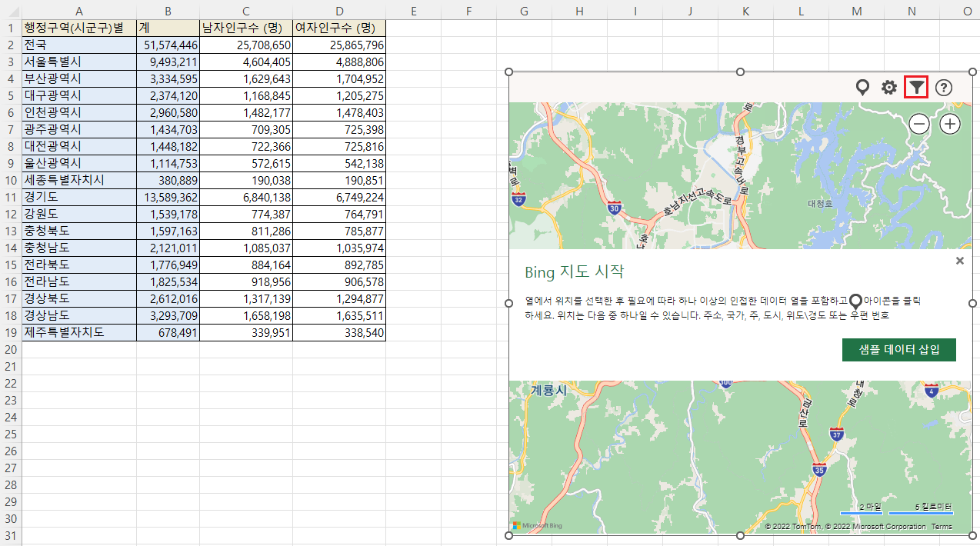The image size is (980, 546).
Task: Select cell 충청남도
Action: pos(79,248)
